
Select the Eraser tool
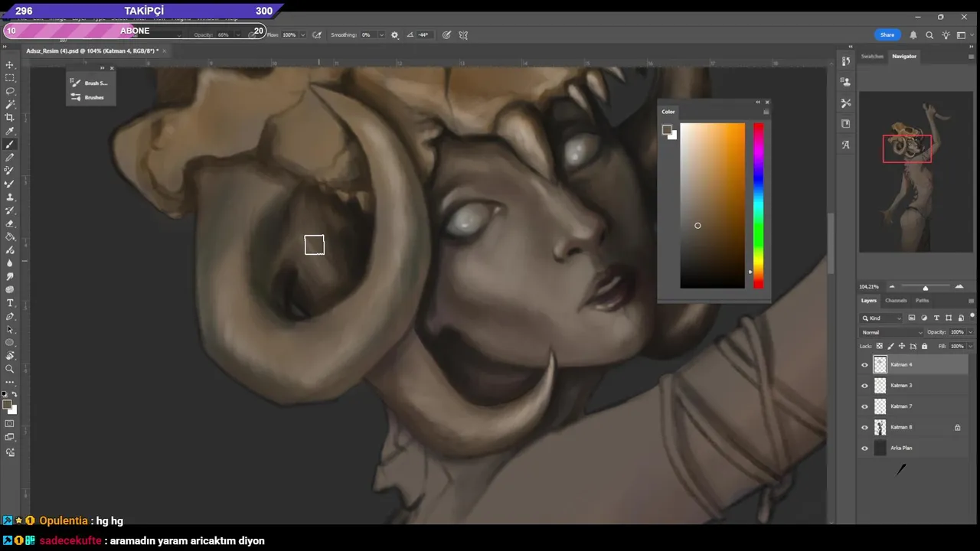10,223
